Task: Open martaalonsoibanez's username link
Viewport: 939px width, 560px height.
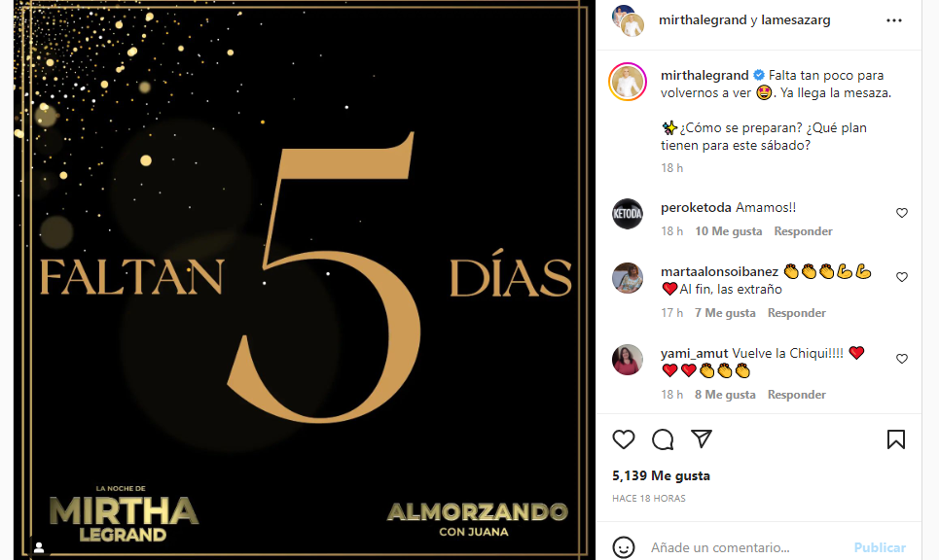Action: coord(719,271)
